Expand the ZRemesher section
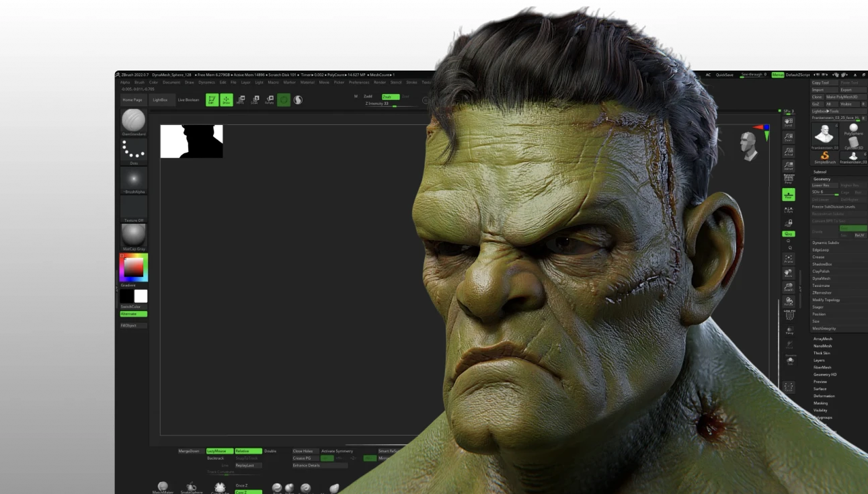Image resolution: width=868 pixels, height=494 pixels. pos(822,293)
